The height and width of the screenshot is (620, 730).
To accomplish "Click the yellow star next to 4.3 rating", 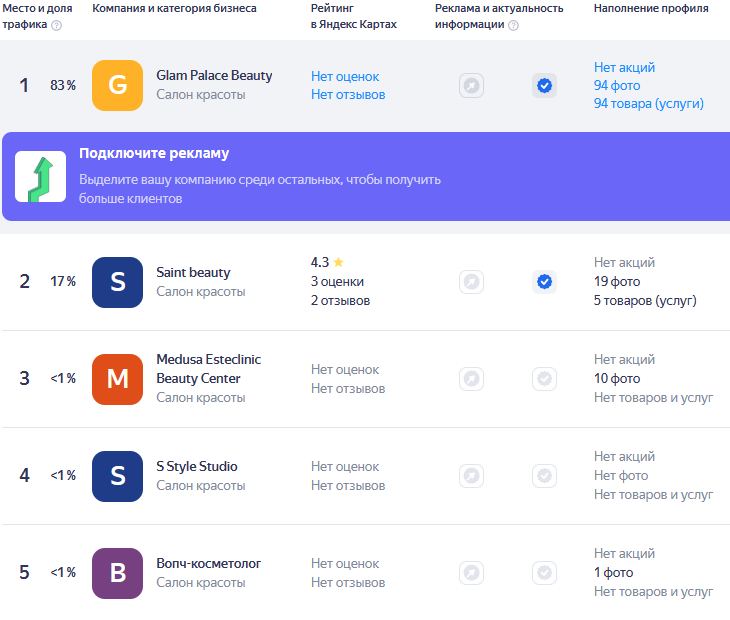I will pos(338,262).
